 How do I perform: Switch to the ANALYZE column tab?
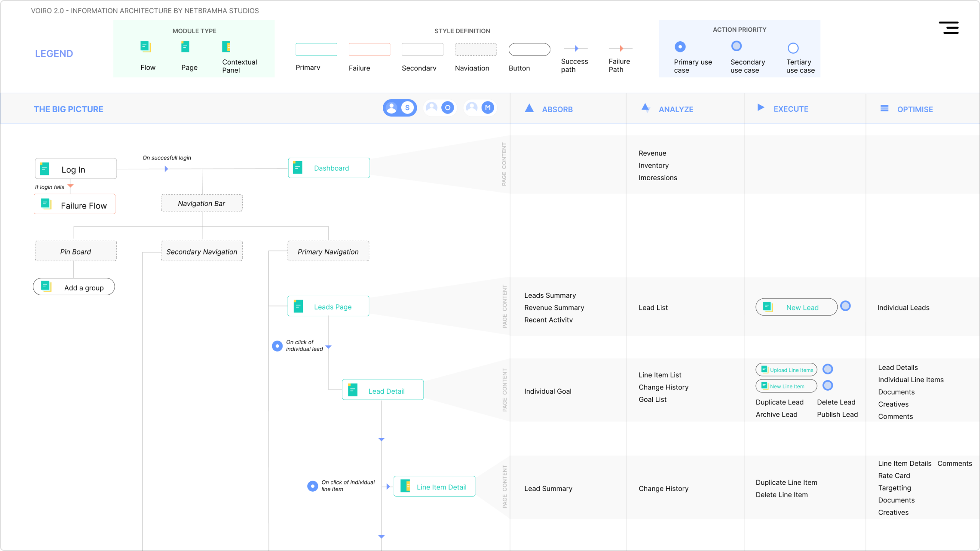coord(676,109)
